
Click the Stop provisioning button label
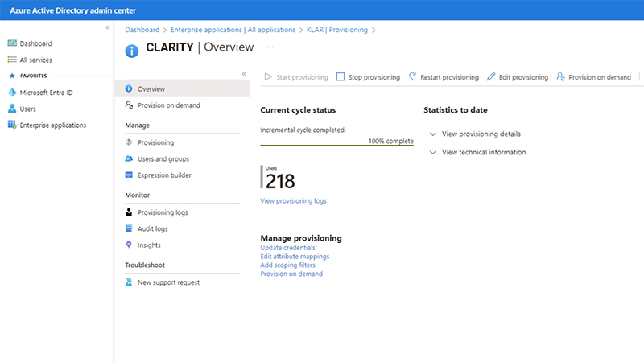click(x=374, y=77)
